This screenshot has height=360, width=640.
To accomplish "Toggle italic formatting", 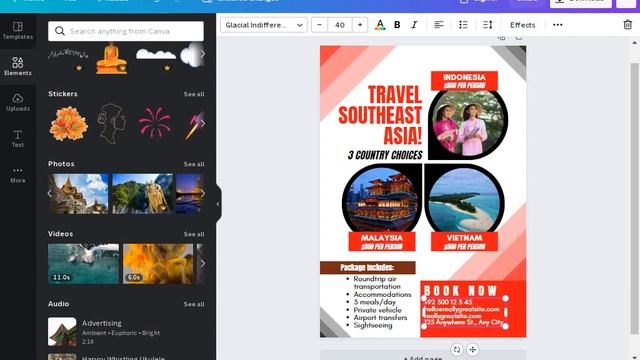I will (414, 25).
